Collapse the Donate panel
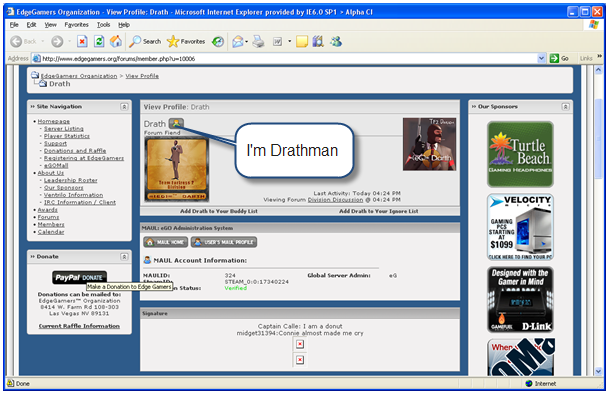 point(124,257)
